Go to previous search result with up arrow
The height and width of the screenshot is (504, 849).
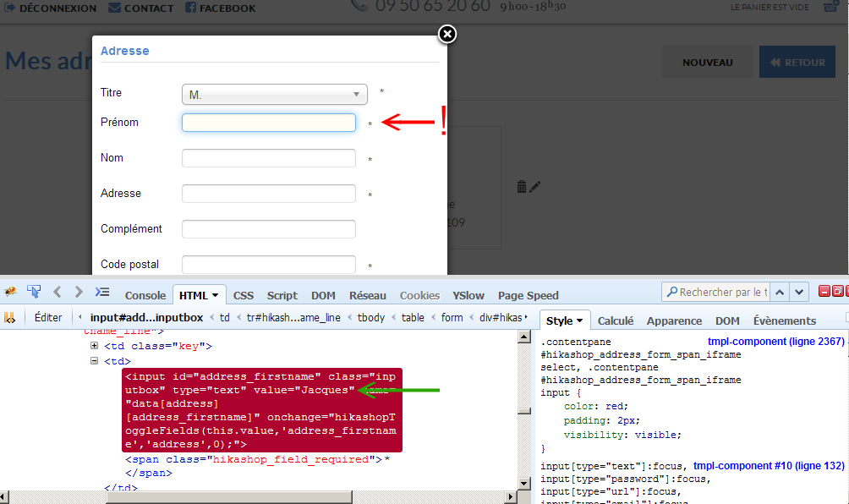click(780, 293)
